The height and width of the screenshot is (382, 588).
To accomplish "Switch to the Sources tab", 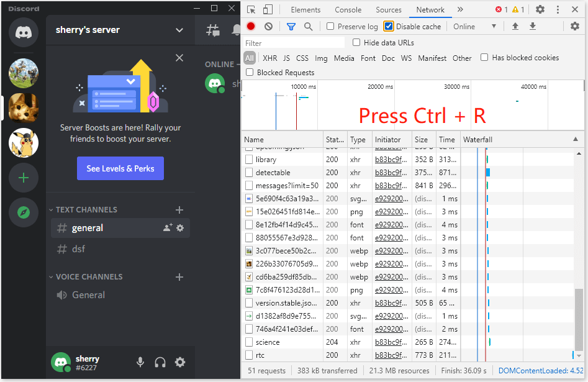I will (x=389, y=10).
